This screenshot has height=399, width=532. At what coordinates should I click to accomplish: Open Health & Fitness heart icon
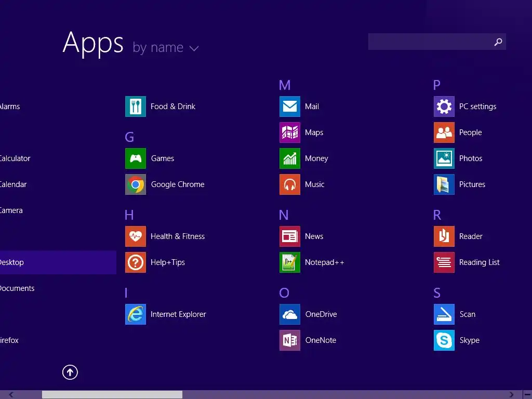(136, 236)
